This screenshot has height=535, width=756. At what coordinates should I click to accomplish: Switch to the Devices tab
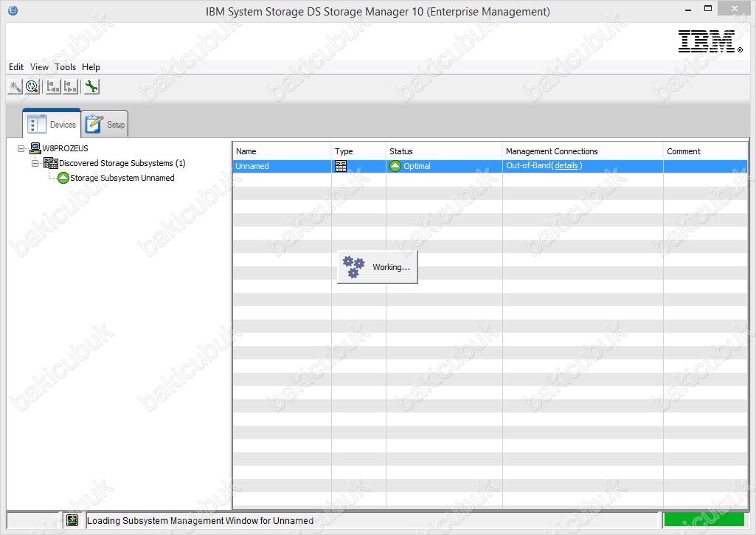tap(52, 124)
